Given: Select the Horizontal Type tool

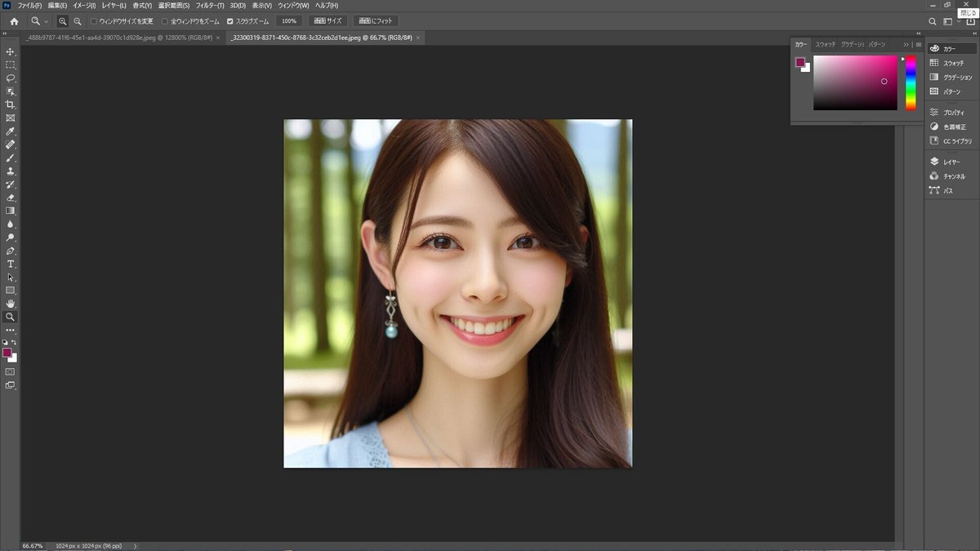Looking at the screenshot, I should point(11,264).
